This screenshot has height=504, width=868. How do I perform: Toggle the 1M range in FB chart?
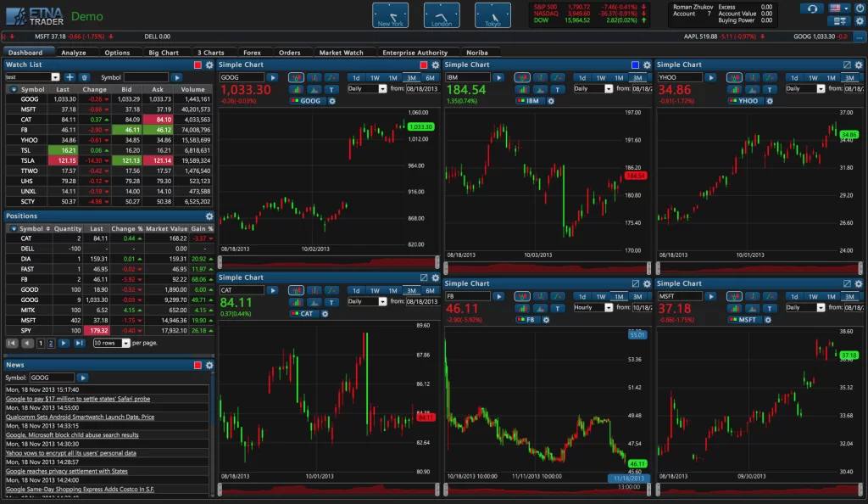(619, 296)
